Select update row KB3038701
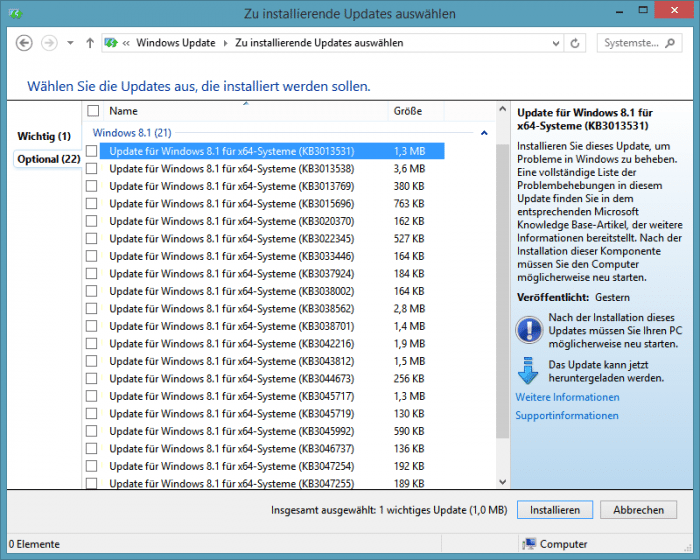 coord(272,326)
